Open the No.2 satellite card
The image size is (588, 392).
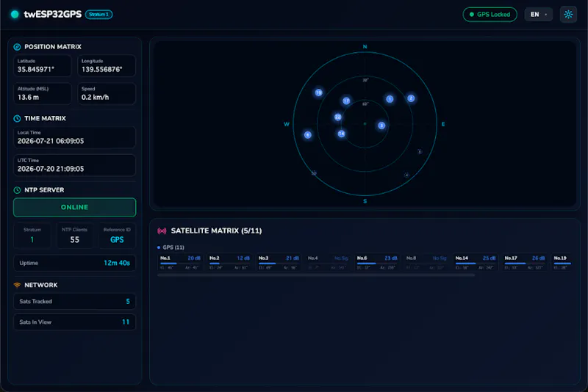(x=229, y=263)
